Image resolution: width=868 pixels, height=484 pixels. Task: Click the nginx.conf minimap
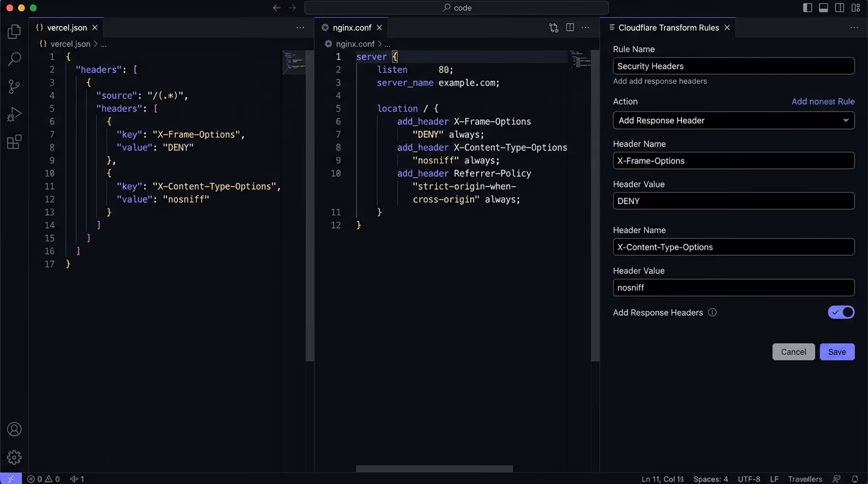pos(580,59)
